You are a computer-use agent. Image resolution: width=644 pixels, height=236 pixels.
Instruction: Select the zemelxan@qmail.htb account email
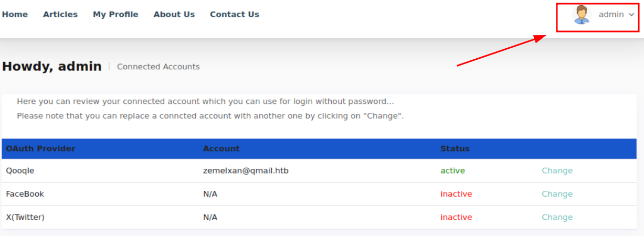pyautogui.click(x=246, y=170)
